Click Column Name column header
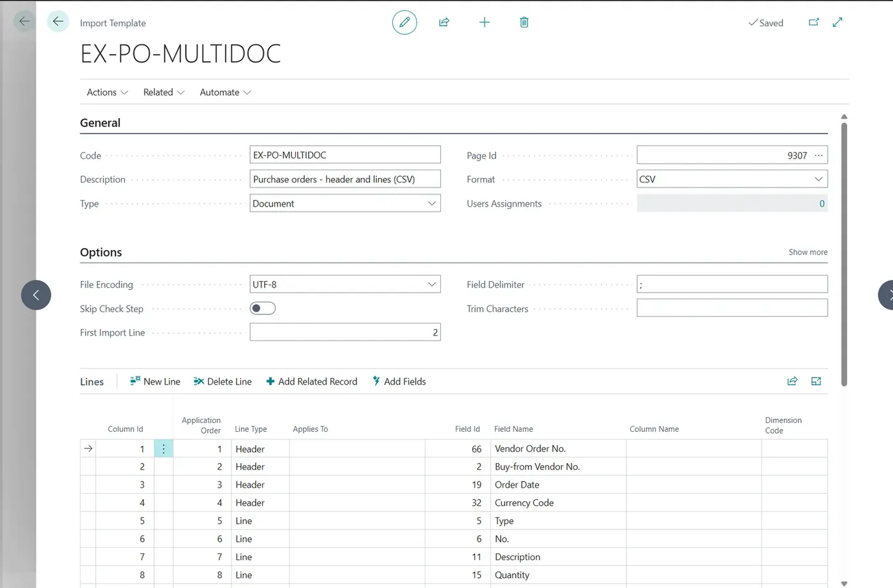The image size is (893, 588). [x=654, y=429]
